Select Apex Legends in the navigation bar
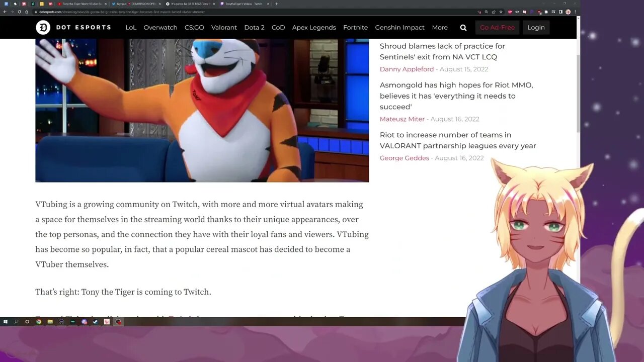 (x=314, y=28)
